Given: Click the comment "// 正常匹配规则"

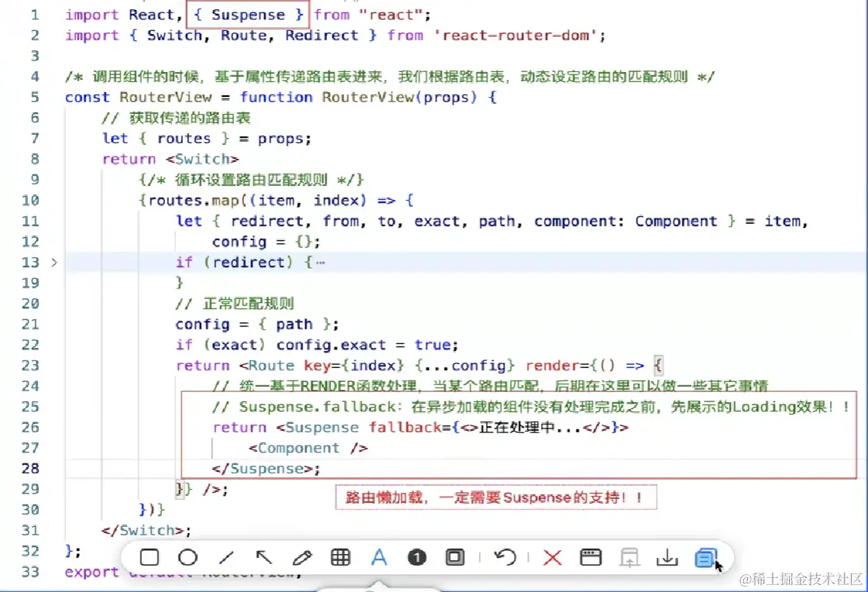Looking at the screenshot, I should [235, 304].
